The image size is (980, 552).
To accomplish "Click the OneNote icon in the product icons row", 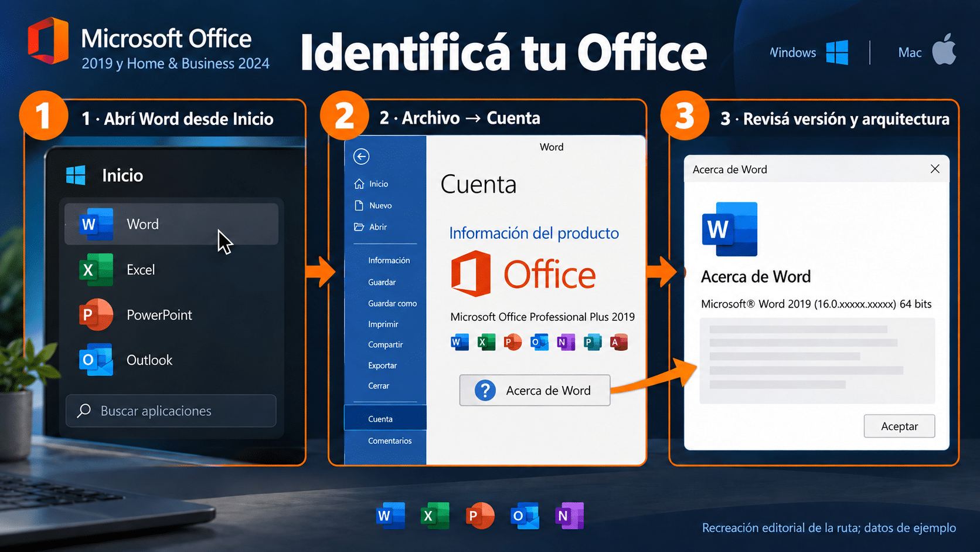I will tap(566, 342).
